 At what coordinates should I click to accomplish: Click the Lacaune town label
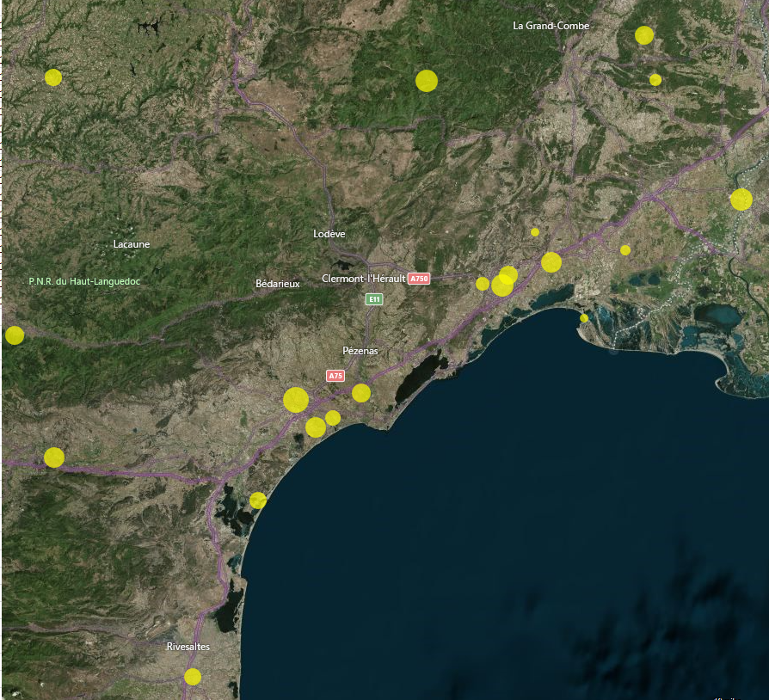pos(132,244)
